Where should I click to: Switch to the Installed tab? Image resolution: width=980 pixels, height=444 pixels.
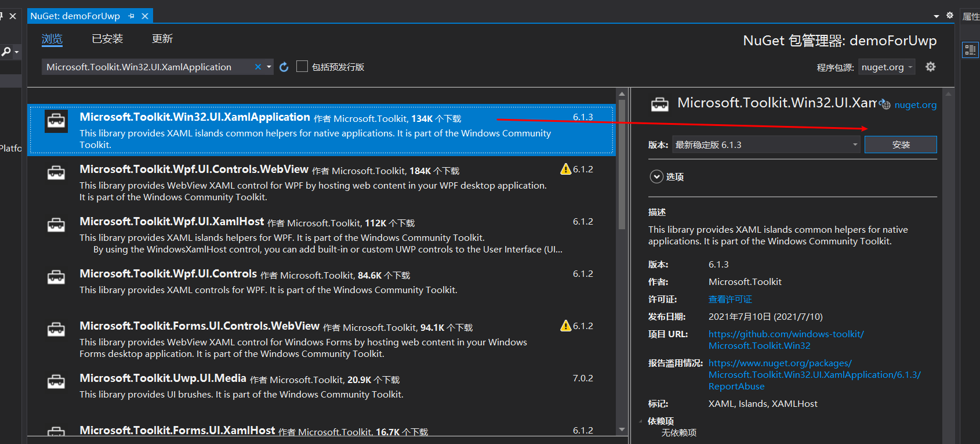(107, 39)
